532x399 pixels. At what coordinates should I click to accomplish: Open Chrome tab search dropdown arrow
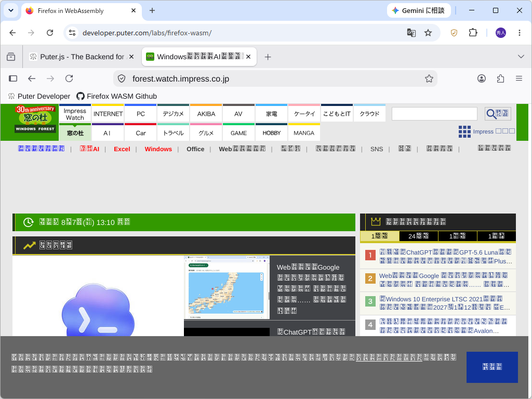(x=11, y=10)
